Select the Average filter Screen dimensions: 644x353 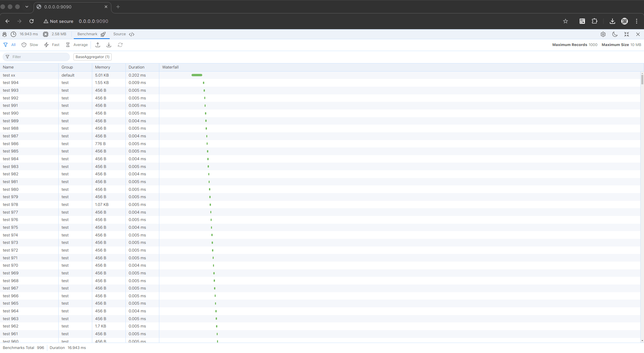(x=76, y=45)
